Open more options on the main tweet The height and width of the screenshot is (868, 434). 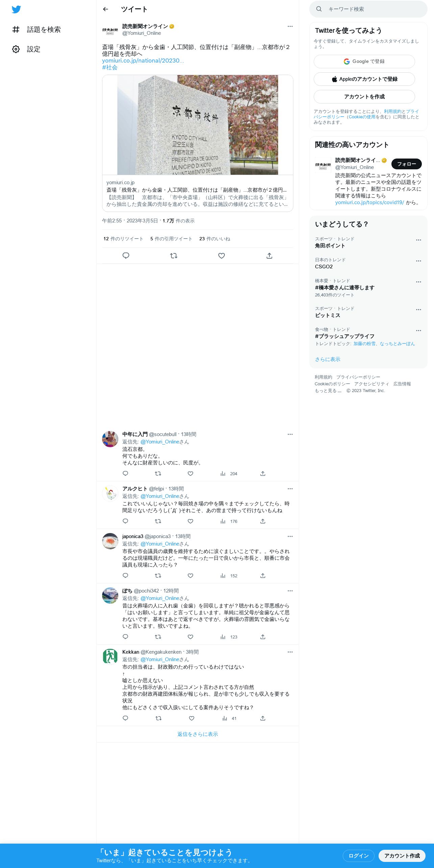[290, 26]
